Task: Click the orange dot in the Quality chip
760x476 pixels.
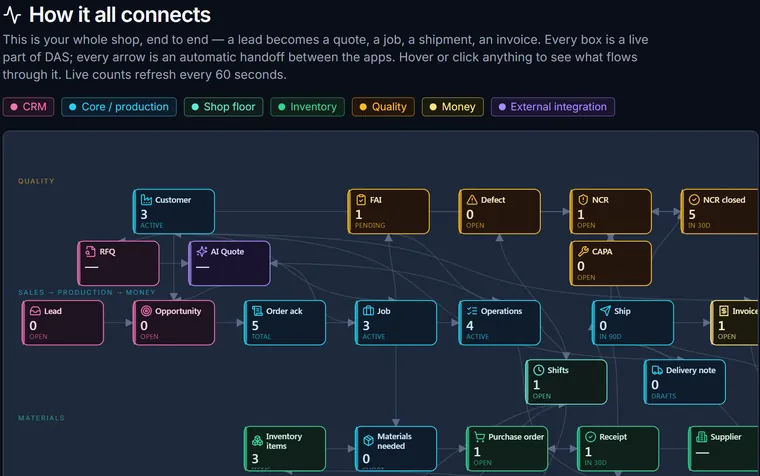Action: point(363,107)
